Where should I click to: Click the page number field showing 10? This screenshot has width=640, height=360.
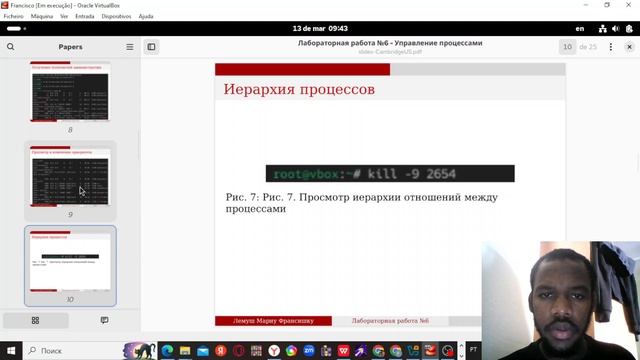[x=567, y=47]
